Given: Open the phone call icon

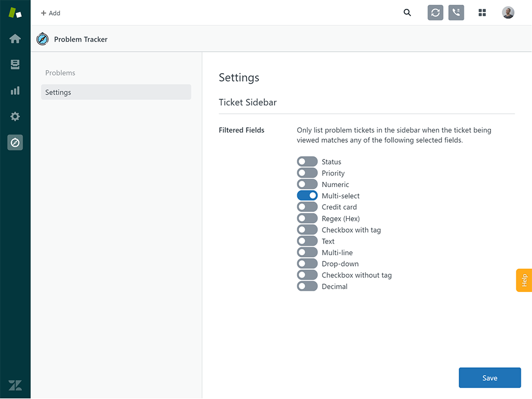Looking at the screenshot, I should click(x=456, y=13).
